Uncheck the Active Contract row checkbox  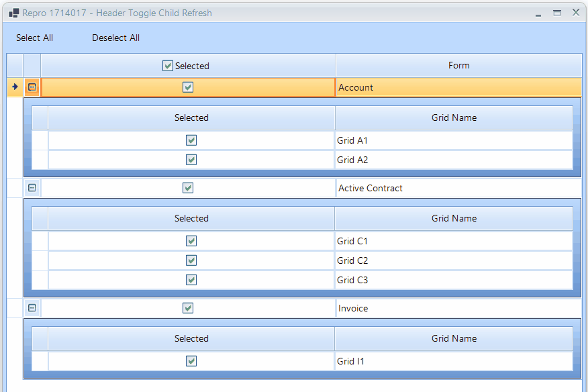[188, 188]
